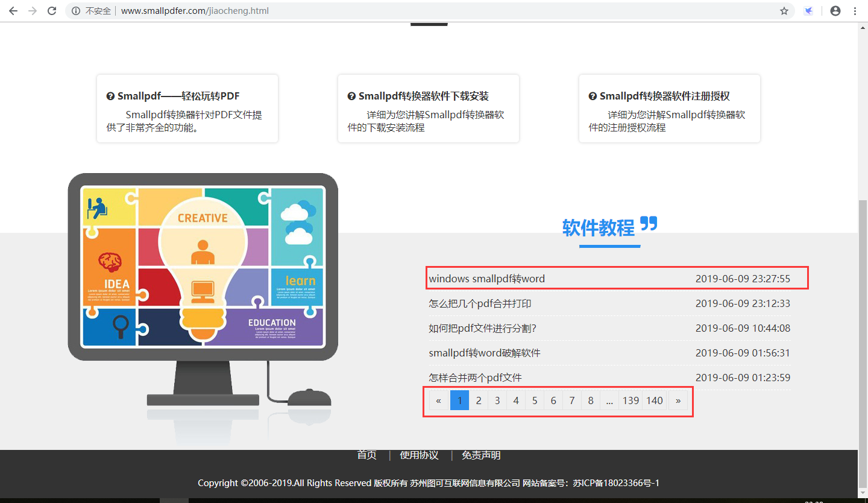Open '怎么把几个pdf合并打印' tutorial
Image resolution: width=868 pixels, height=503 pixels.
[x=480, y=304]
